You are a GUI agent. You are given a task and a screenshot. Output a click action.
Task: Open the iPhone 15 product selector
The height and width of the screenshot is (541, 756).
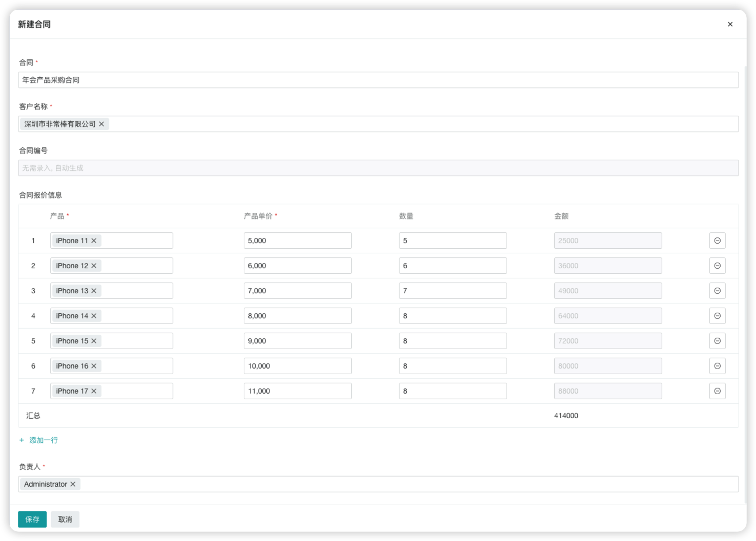pyautogui.click(x=112, y=341)
